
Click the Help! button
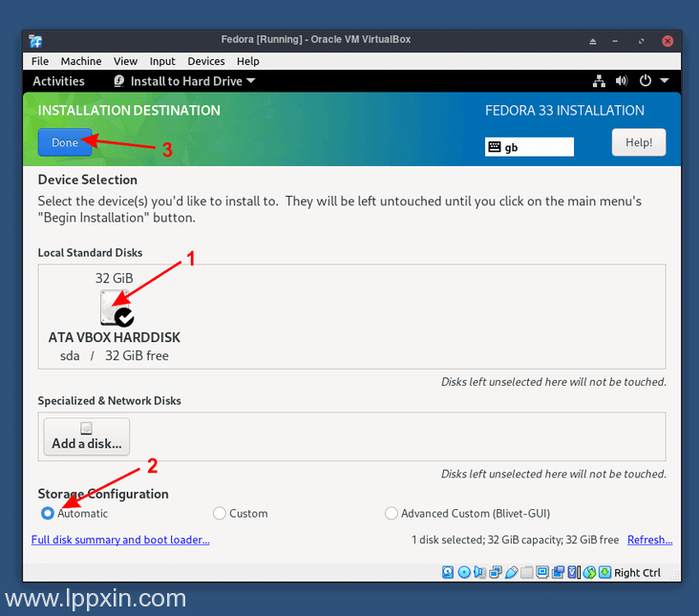tap(639, 142)
